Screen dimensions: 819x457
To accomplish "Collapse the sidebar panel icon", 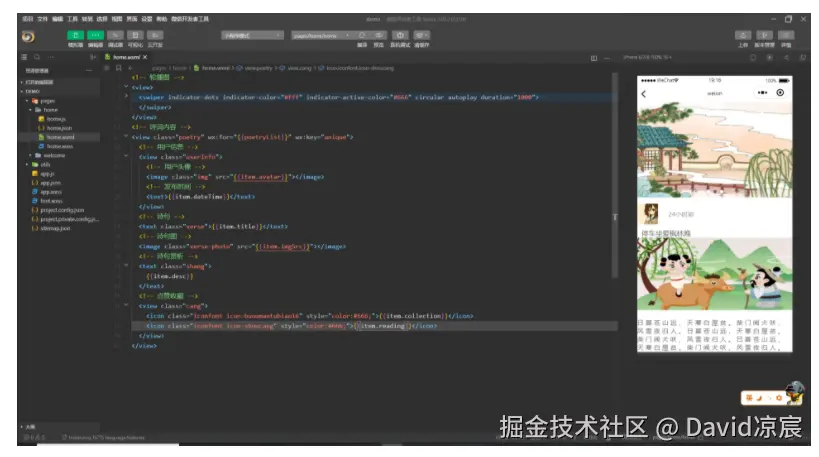I will [92, 57].
